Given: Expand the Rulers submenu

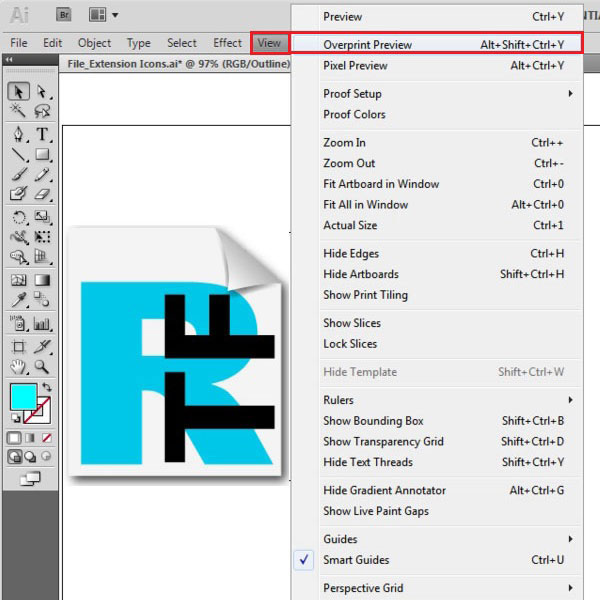Looking at the screenshot, I should [x=437, y=400].
